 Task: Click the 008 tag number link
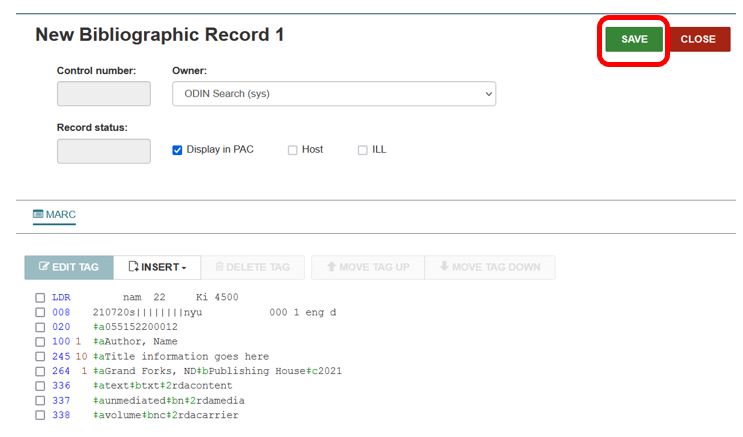[x=61, y=313]
